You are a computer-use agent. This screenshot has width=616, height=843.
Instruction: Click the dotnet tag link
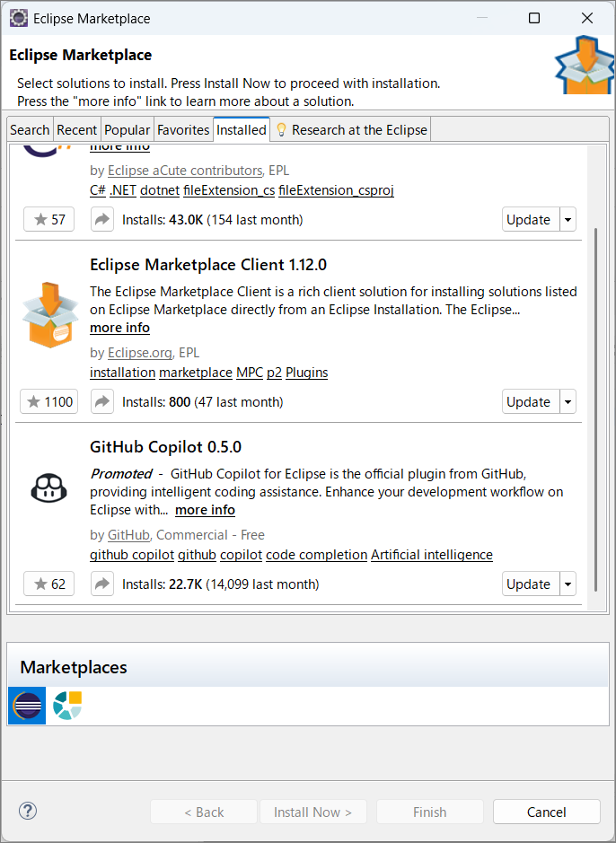[160, 190]
